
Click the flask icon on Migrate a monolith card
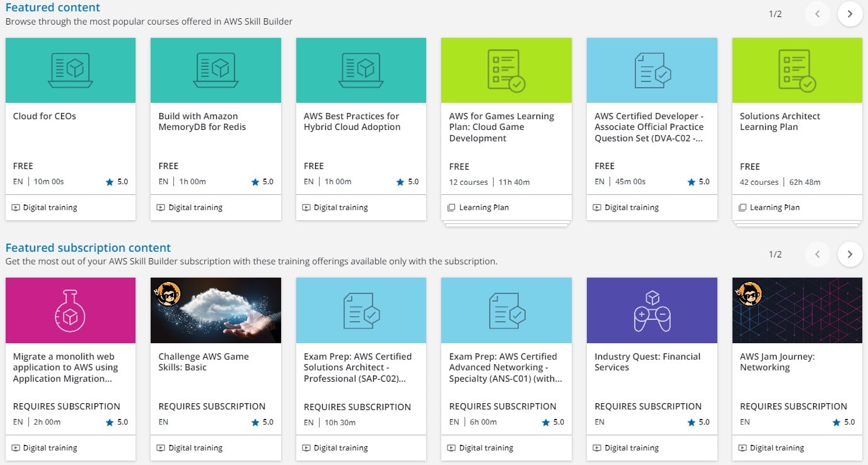71,310
